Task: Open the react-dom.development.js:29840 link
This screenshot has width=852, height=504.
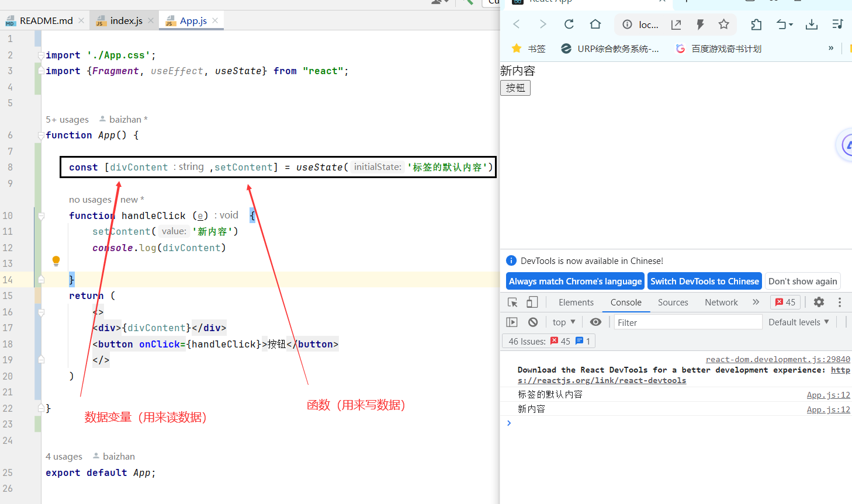Action: (x=778, y=359)
